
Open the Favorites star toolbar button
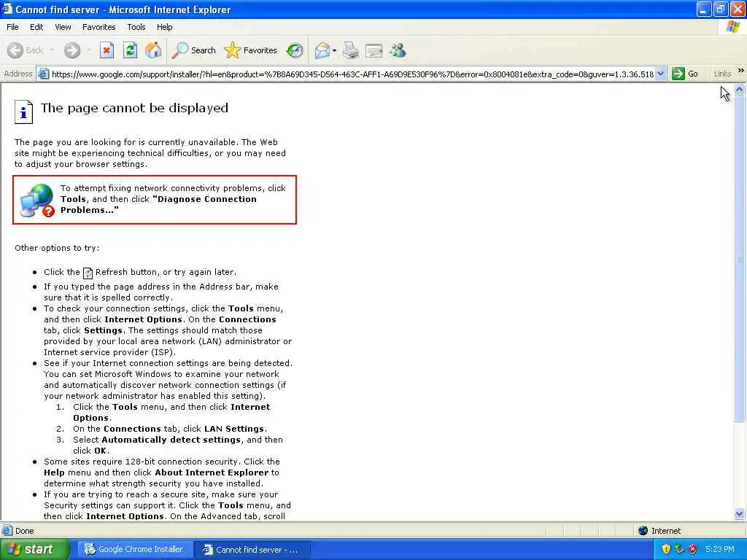click(251, 50)
